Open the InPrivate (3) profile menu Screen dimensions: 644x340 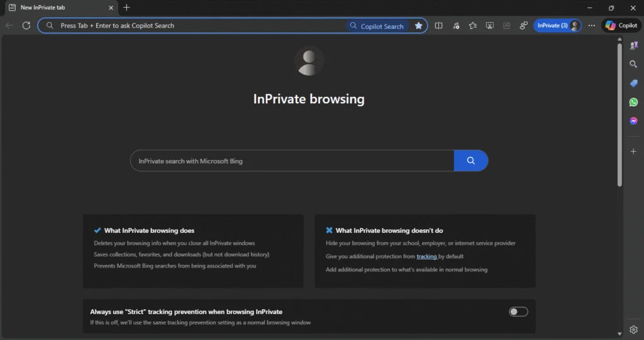557,26
